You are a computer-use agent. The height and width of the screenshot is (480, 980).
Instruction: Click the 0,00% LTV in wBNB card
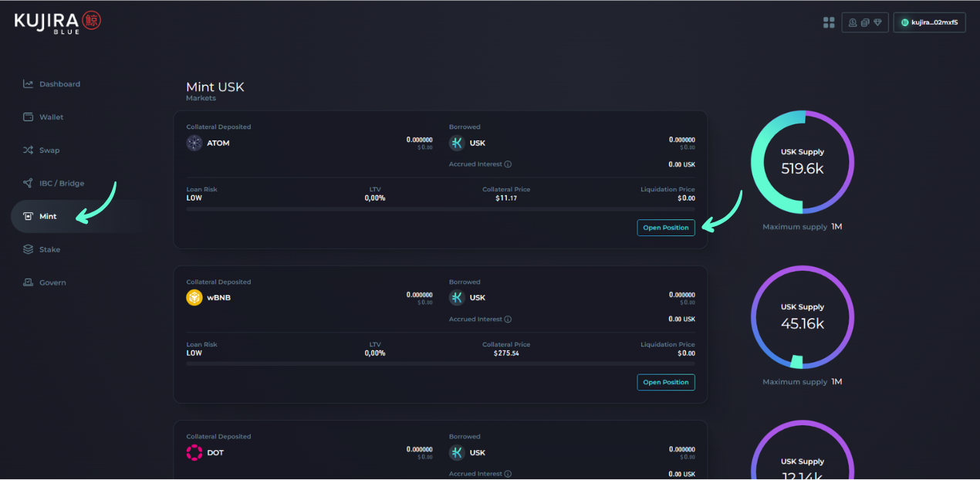[x=375, y=353]
